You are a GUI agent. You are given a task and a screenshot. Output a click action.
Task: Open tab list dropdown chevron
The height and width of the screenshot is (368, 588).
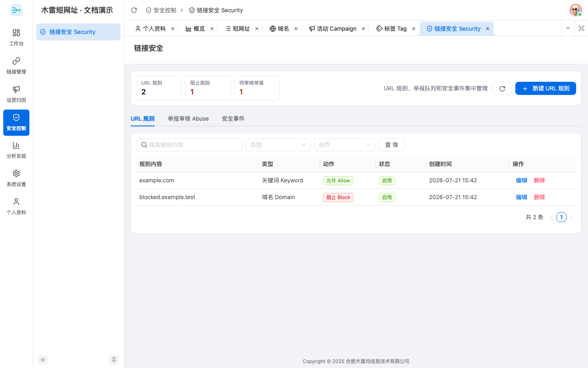point(568,28)
